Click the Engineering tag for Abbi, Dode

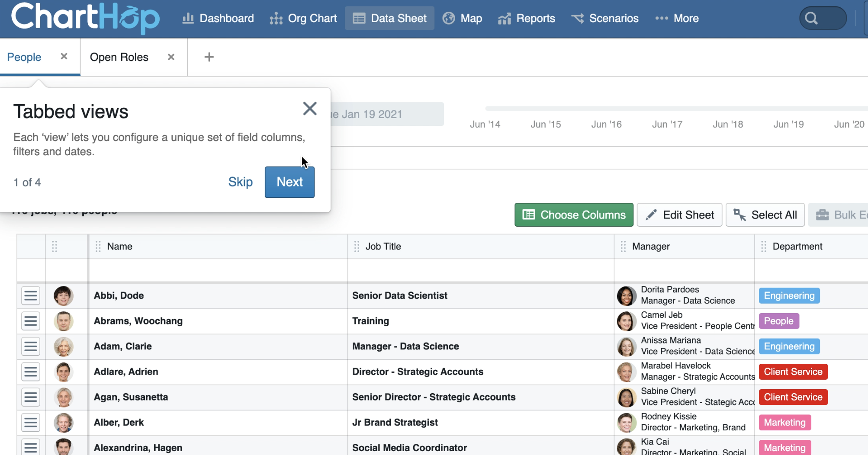click(789, 296)
